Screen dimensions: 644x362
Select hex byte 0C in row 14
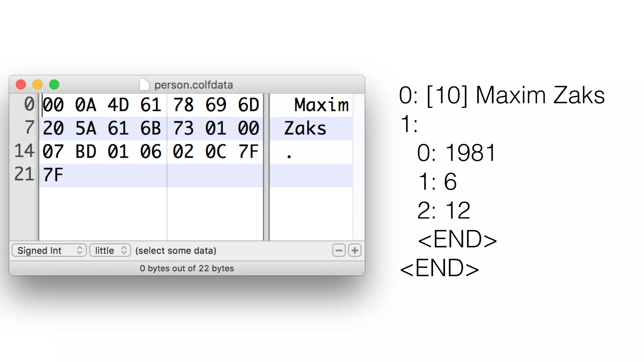216,152
